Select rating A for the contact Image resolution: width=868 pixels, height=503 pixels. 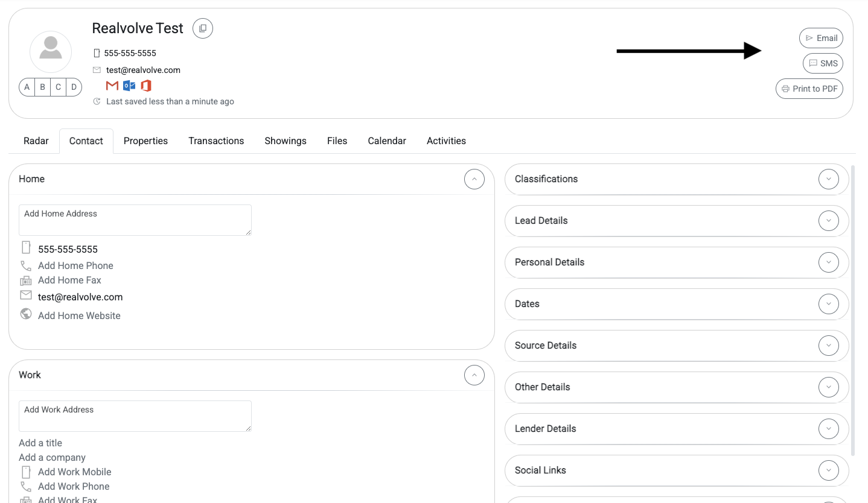(27, 87)
